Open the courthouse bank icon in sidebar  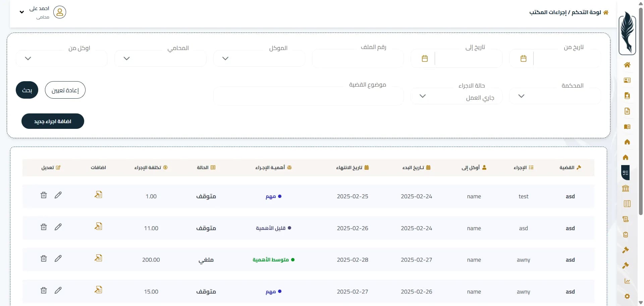pyautogui.click(x=626, y=188)
